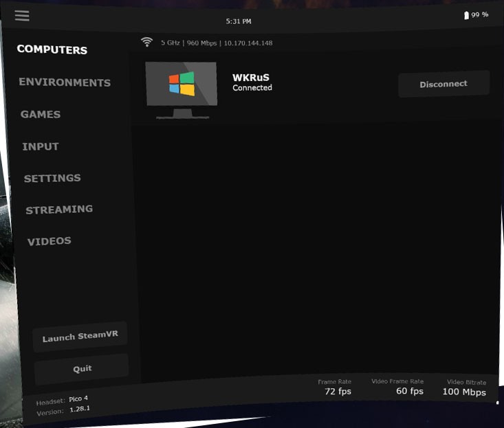Open the hamburger menu icon
The height and width of the screenshot is (428, 504).
point(22,15)
